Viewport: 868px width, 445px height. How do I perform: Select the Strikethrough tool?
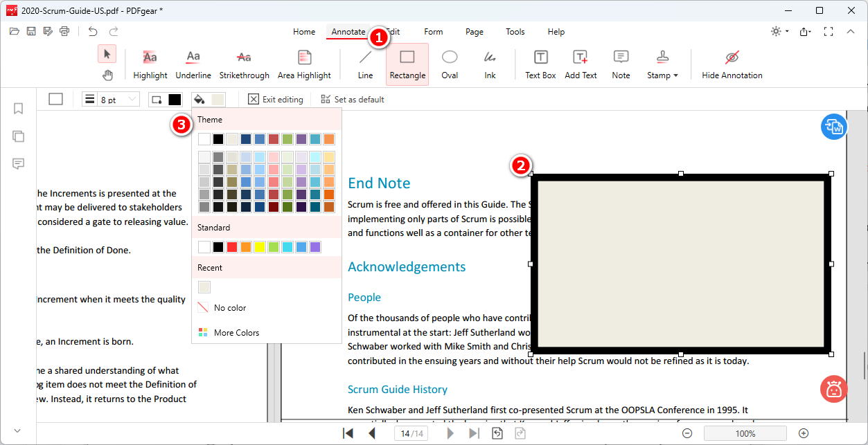244,62
